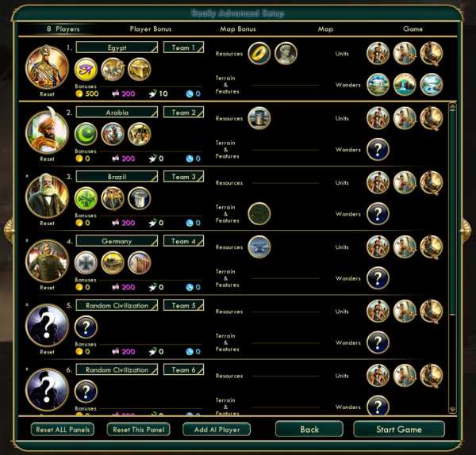Open Arabia's unknown Wonders question-mark icon
Viewport: 476px width, 455px height.
[378, 149]
